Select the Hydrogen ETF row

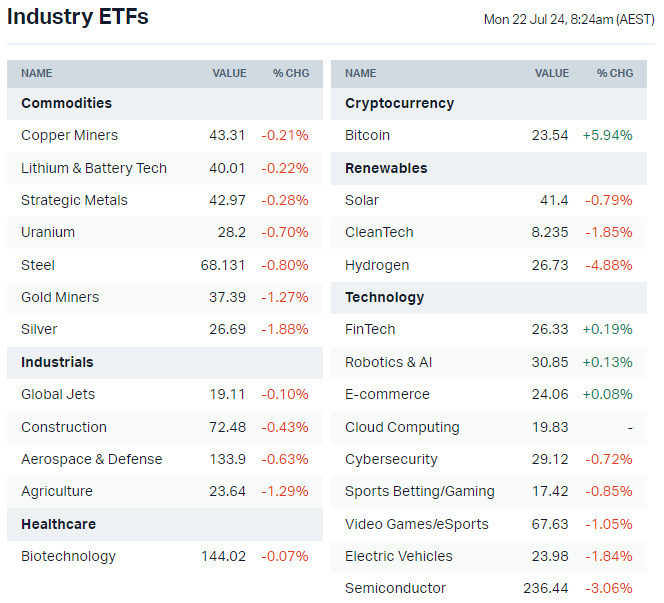pyautogui.click(x=377, y=265)
